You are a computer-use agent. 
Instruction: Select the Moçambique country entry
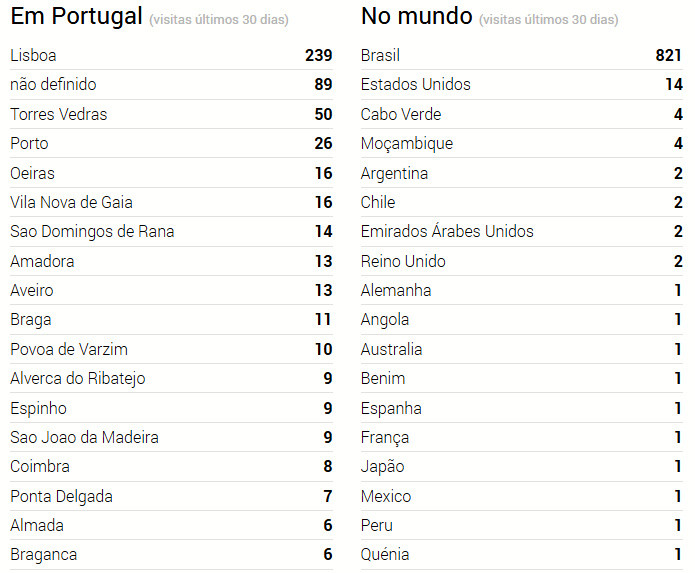pos(407,144)
